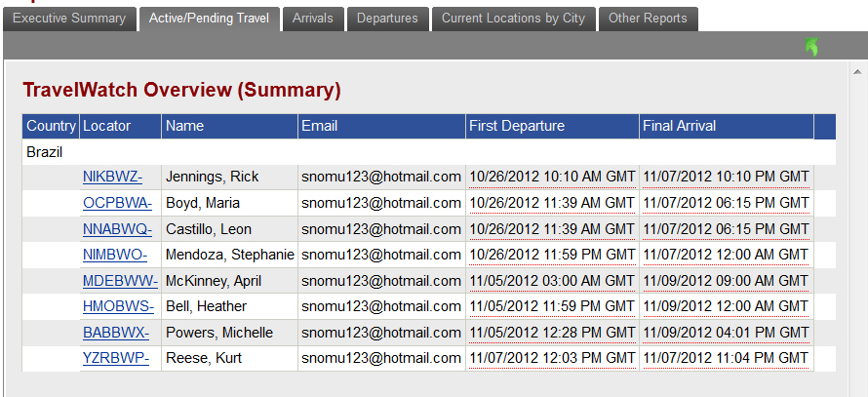Viewport: 868px width, 397px height.
Task: Select the Departures tab
Action: 387,19
